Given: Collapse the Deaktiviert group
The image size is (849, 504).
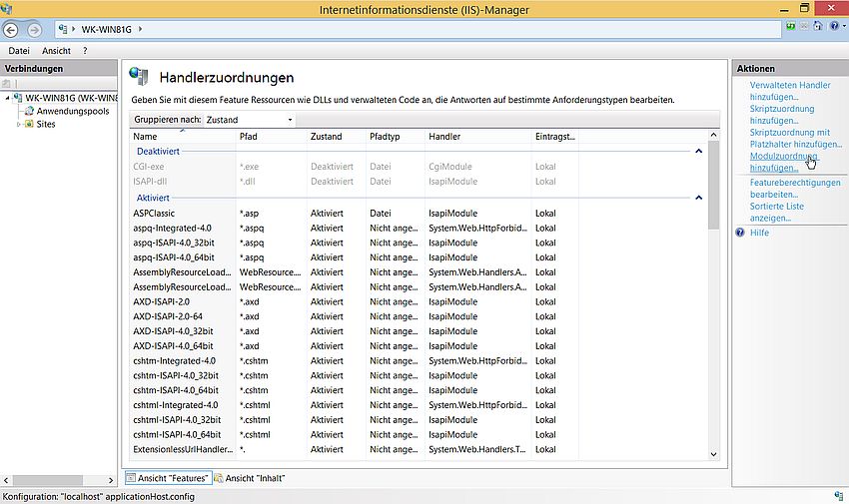Looking at the screenshot, I should click(698, 152).
